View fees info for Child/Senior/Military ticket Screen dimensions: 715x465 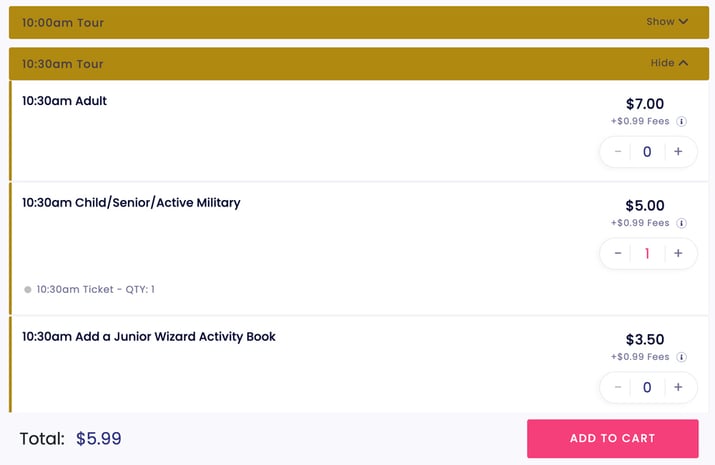(681, 223)
